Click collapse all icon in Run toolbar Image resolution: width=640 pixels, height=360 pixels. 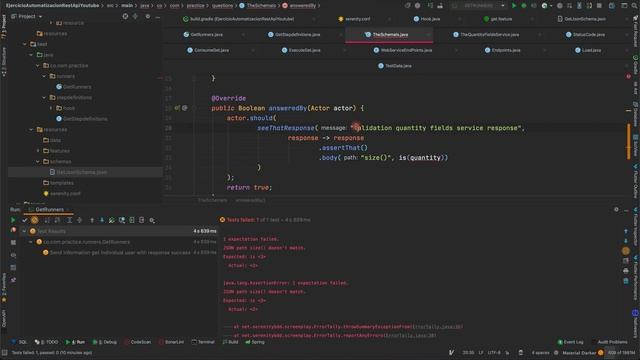(x=80, y=220)
